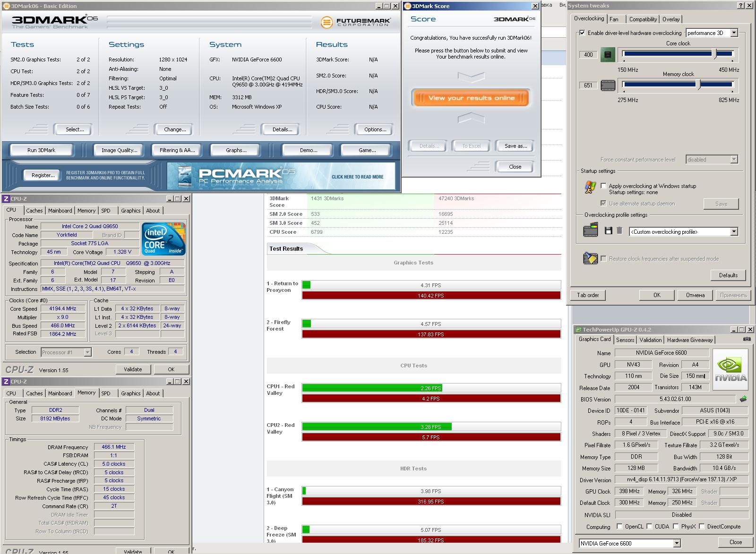
Task: Click the CPU-Z memory window title icon
Action: coord(6,382)
